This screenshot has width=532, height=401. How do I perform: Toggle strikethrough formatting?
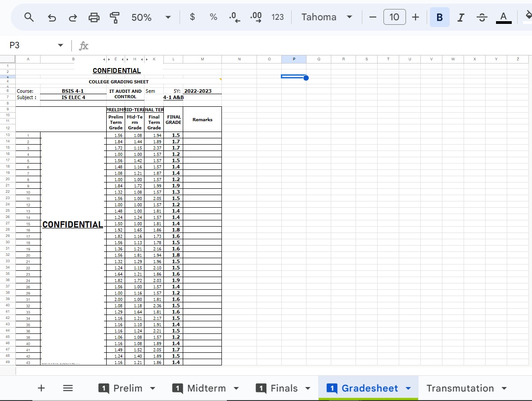(482, 17)
